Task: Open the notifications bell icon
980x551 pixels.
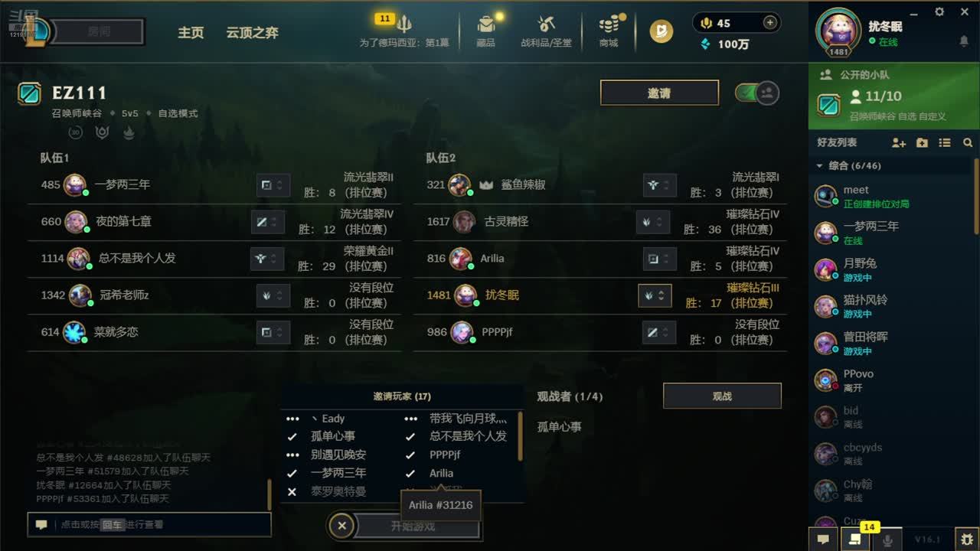Action: point(964,41)
